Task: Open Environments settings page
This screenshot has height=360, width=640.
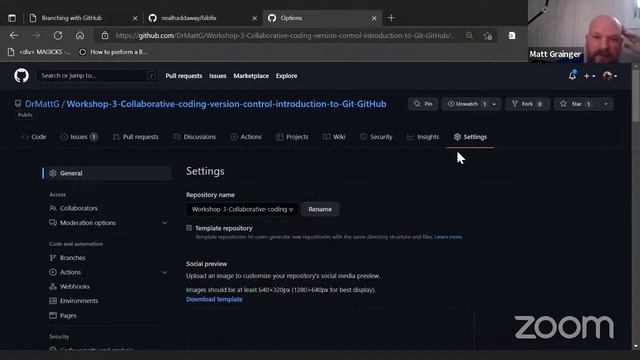Action: pos(79,301)
